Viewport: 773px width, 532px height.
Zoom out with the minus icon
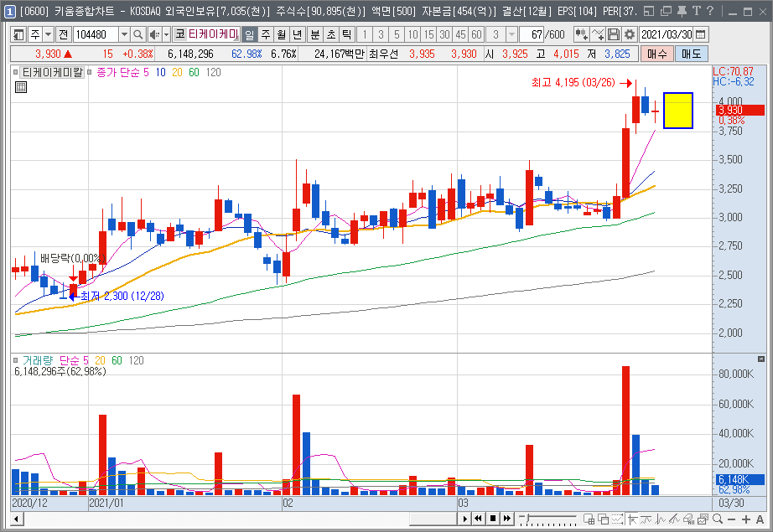click(x=732, y=519)
